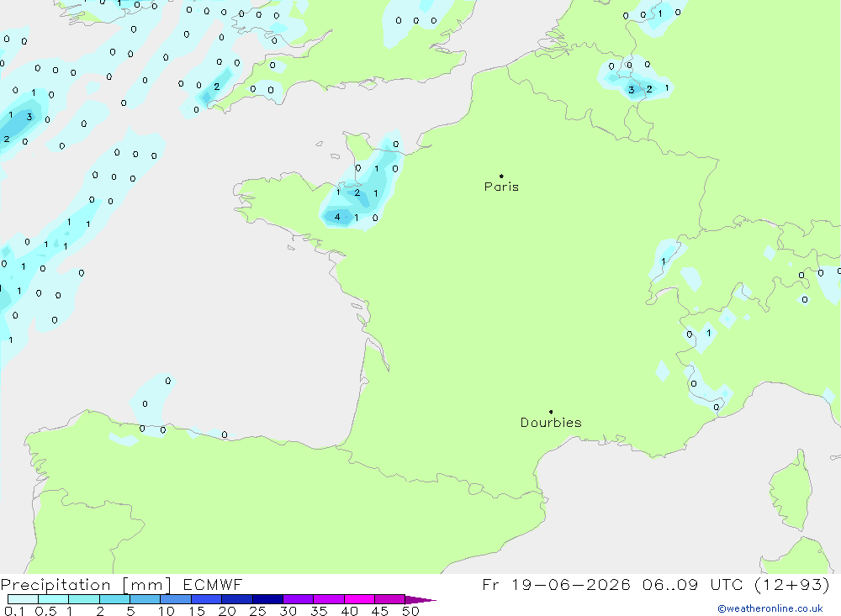Click the 4 mm value over Brittany

[337, 217]
